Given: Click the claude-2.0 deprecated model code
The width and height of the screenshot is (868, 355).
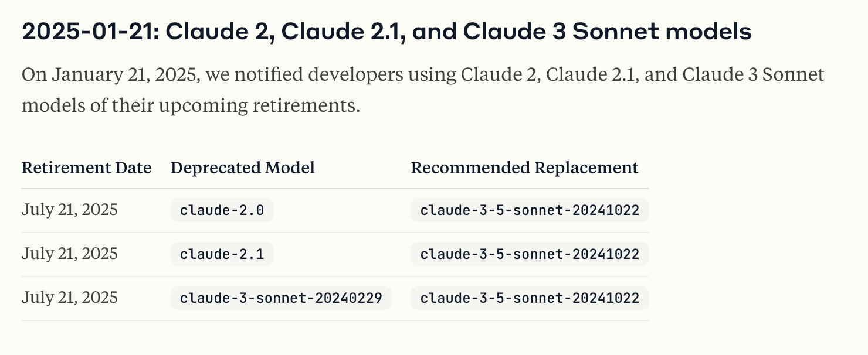Looking at the screenshot, I should [x=222, y=210].
